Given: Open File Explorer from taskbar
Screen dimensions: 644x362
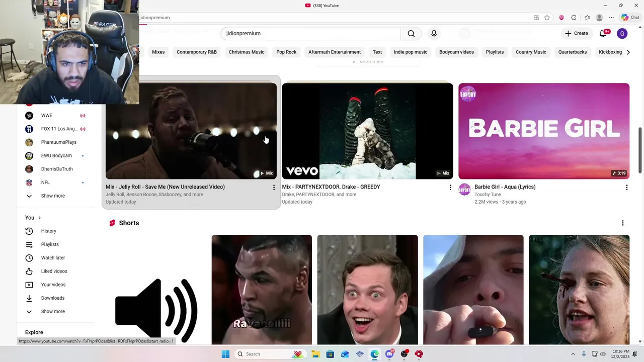Looking at the screenshot, I should [x=315, y=354].
